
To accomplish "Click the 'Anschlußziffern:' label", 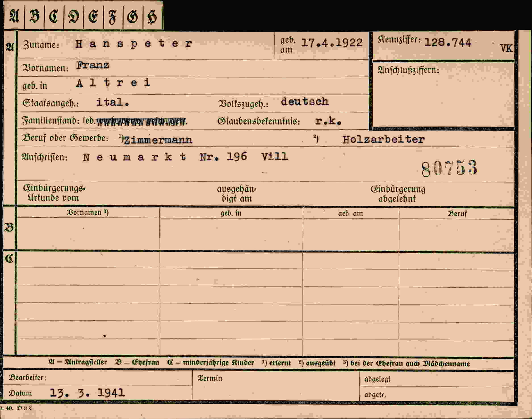I will (408, 70).
